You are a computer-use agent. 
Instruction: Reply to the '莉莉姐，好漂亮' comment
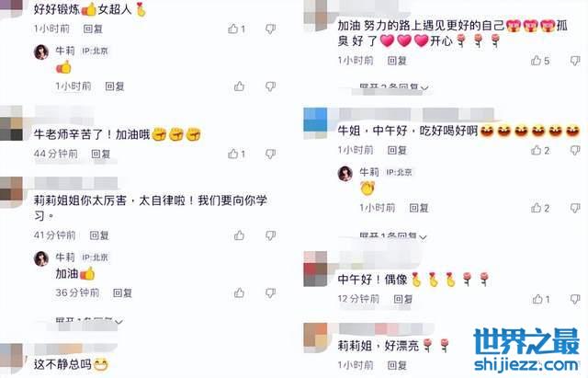tap(397, 365)
